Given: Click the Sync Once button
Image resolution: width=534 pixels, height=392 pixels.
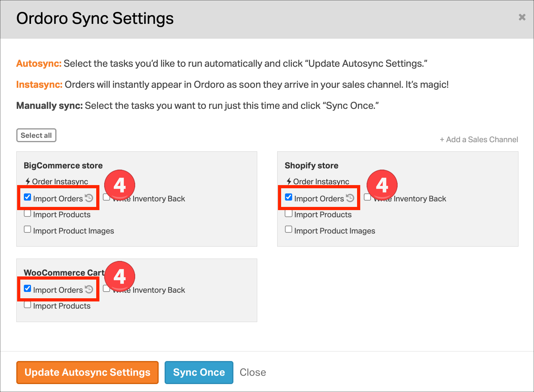Looking at the screenshot, I should click(x=199, y=373).
